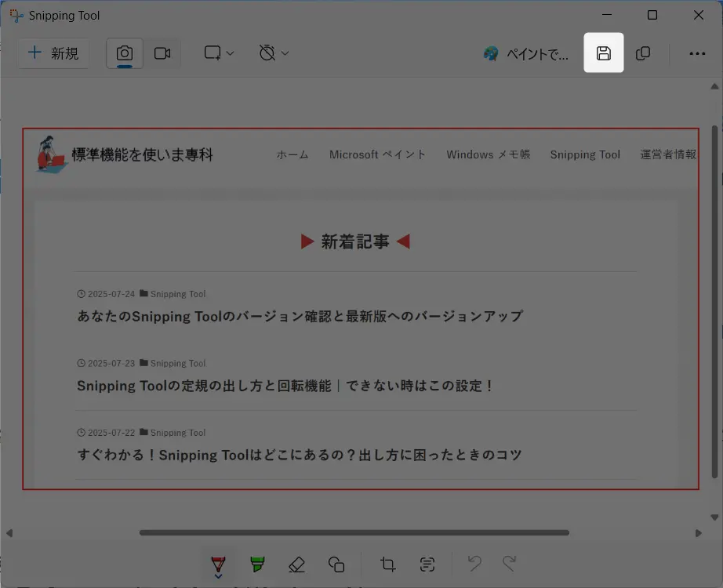
Task: Maximize the Snipping Tool window
Action: click(x=652, y=15)
